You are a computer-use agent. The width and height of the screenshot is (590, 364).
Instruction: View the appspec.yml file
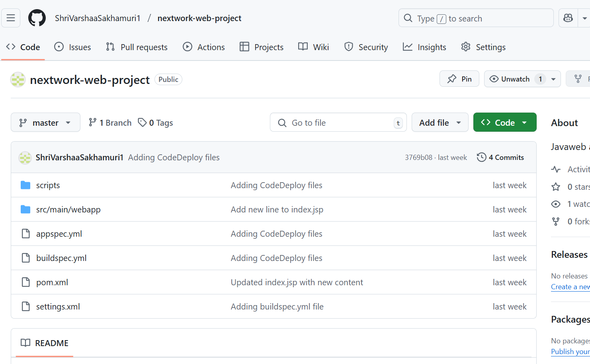(59, 234)
